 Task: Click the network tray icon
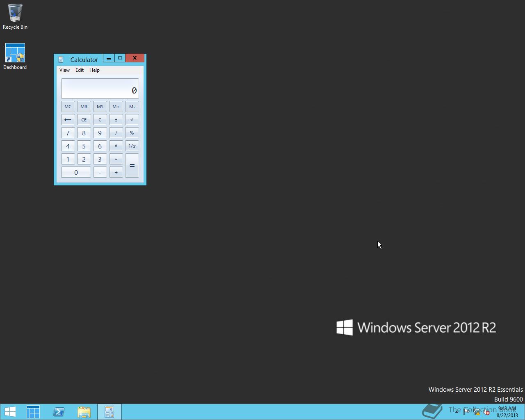477,412
